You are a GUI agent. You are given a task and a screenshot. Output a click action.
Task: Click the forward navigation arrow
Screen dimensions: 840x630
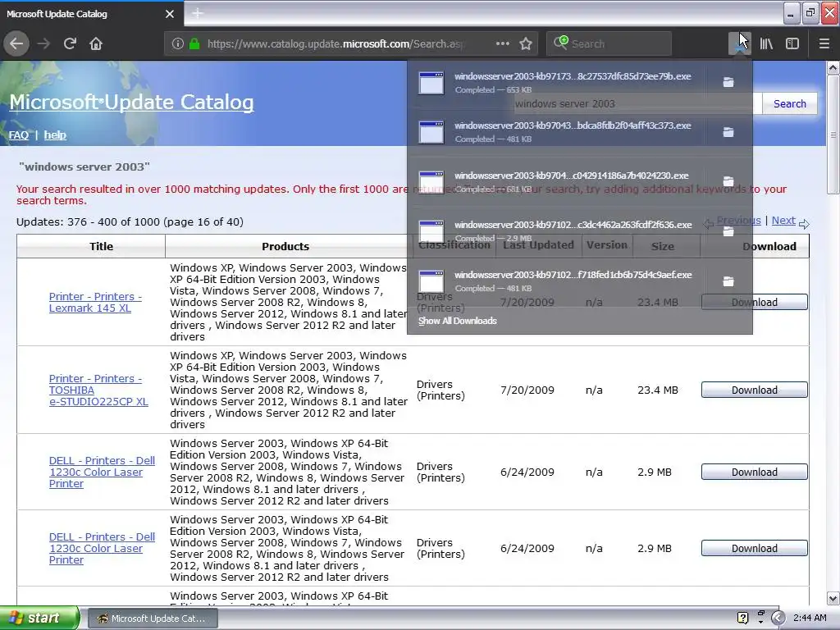coord(44,43)
